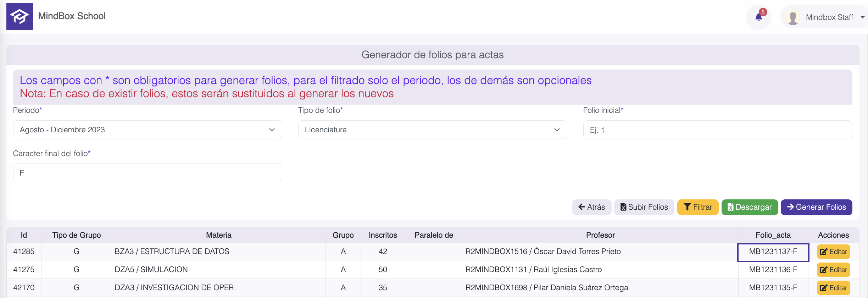This screenshot has width=868, height=298.
Task: Click the Generar Folios button
Action: pos(816,207)
